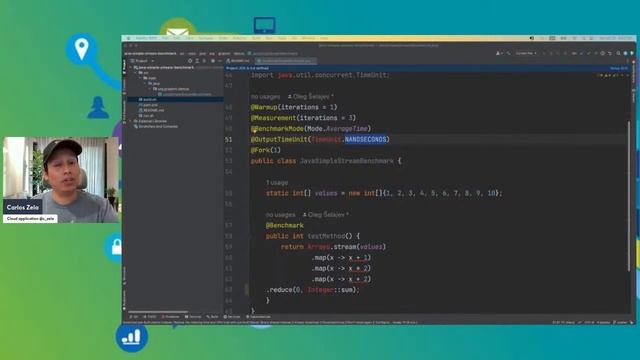The width and height of the screenshot is (640, 360).
Task: Open the IntelliJ IDEA application menu
Action: pyautogui.click(x=146, y=38)
